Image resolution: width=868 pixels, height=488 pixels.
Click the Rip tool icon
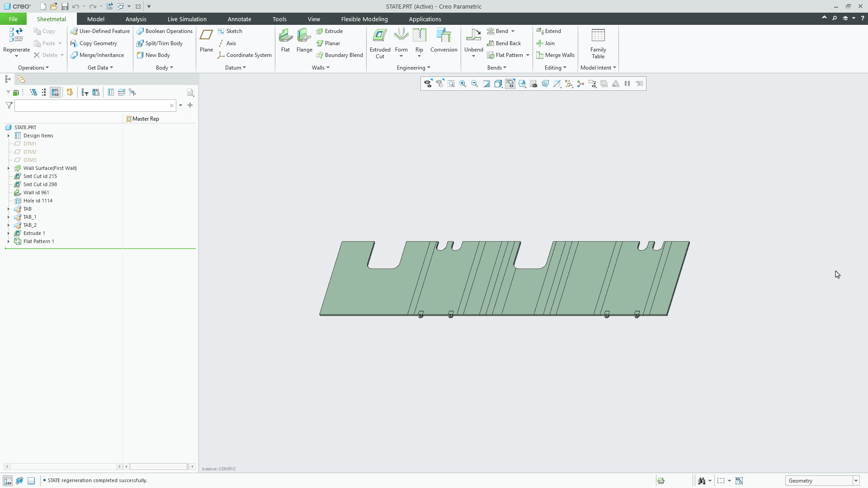click(x=419, y=35)
